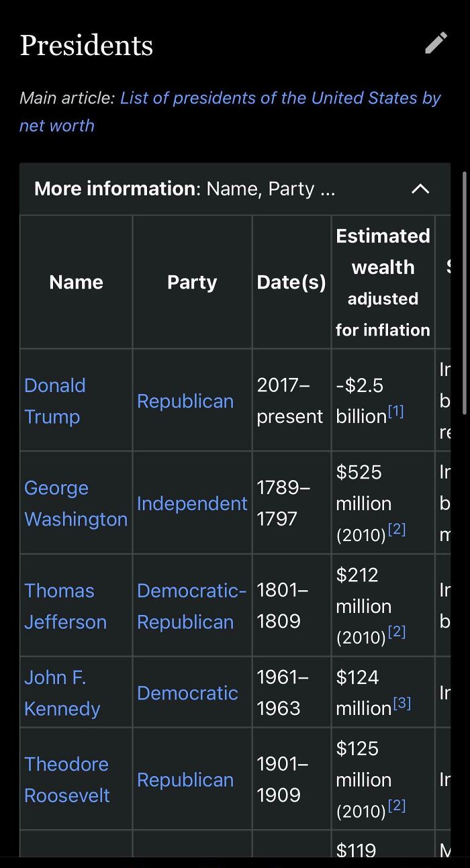
Task: Open the Democratic link in Kennedy's row
Action: (189, 692)
